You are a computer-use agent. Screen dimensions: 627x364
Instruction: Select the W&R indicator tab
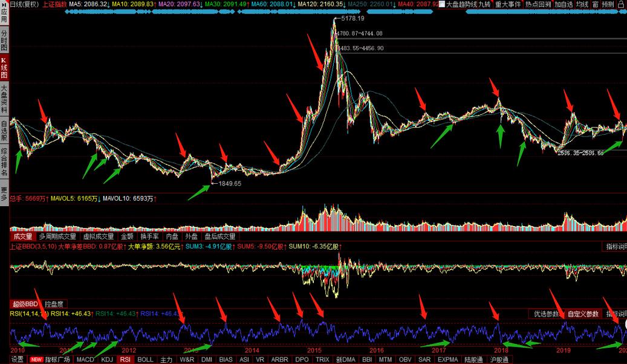[187, 360]
